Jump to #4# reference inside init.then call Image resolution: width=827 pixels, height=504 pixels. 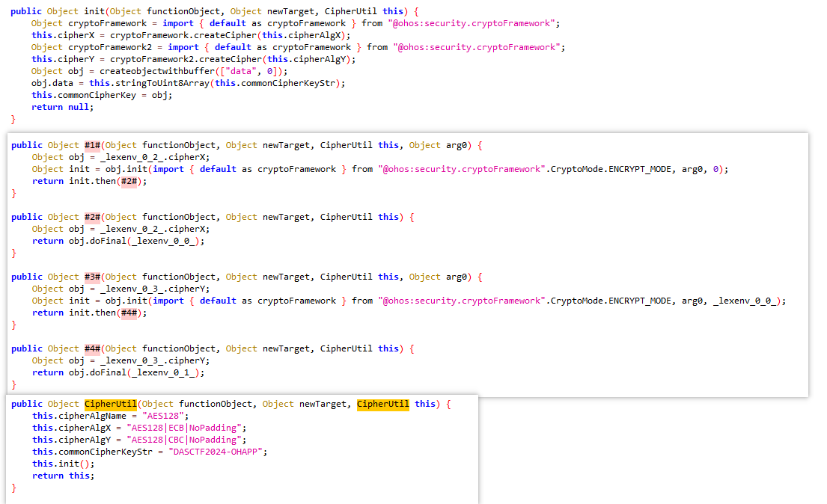(129, 313)
